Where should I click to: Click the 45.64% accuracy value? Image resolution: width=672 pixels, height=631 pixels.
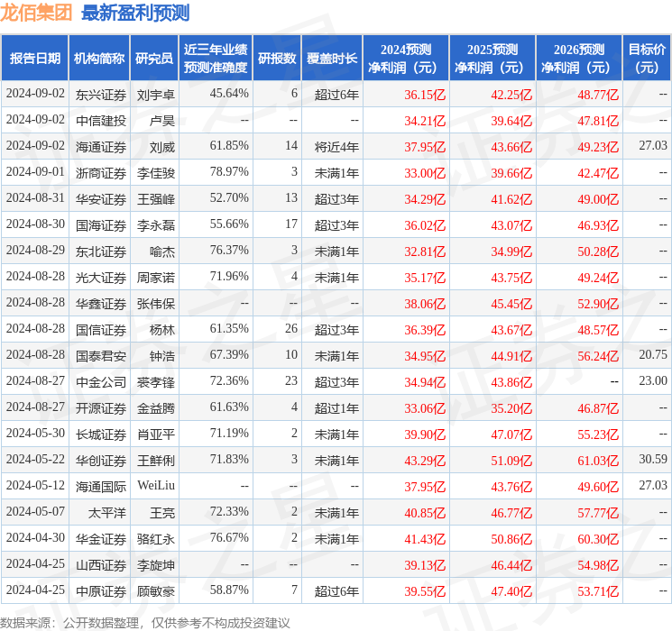tap(229, 94)
